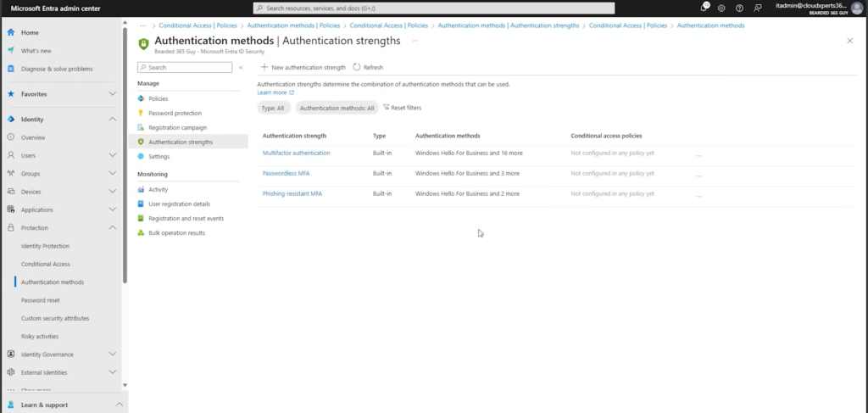Click Reset filters
The height and width of the screenshot is (413, 868).
pos(402,108)
